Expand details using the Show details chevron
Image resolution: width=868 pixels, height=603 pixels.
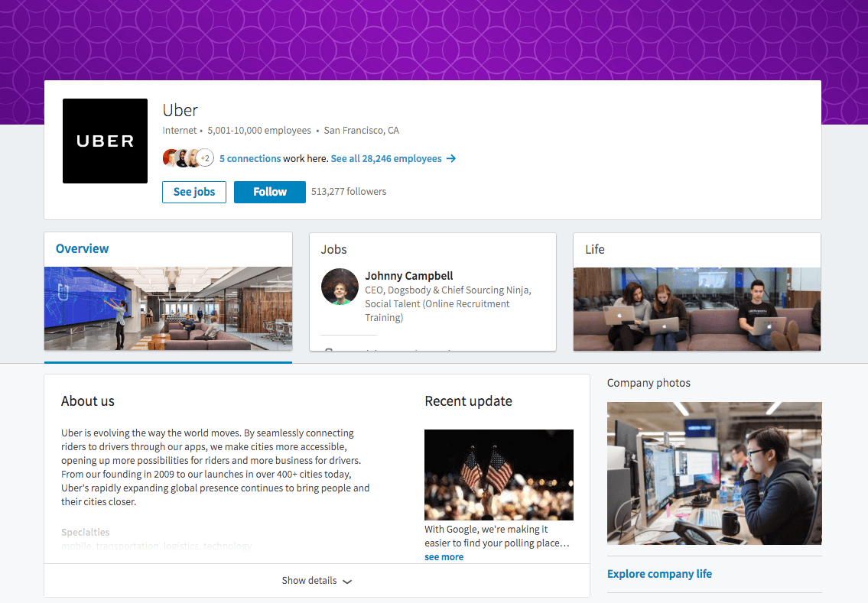347,582
